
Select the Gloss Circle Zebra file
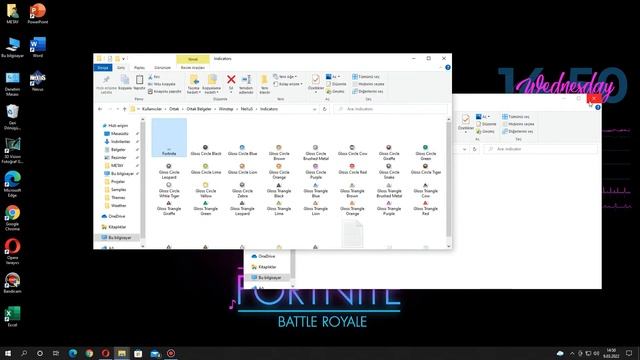[x=242, y=190]
